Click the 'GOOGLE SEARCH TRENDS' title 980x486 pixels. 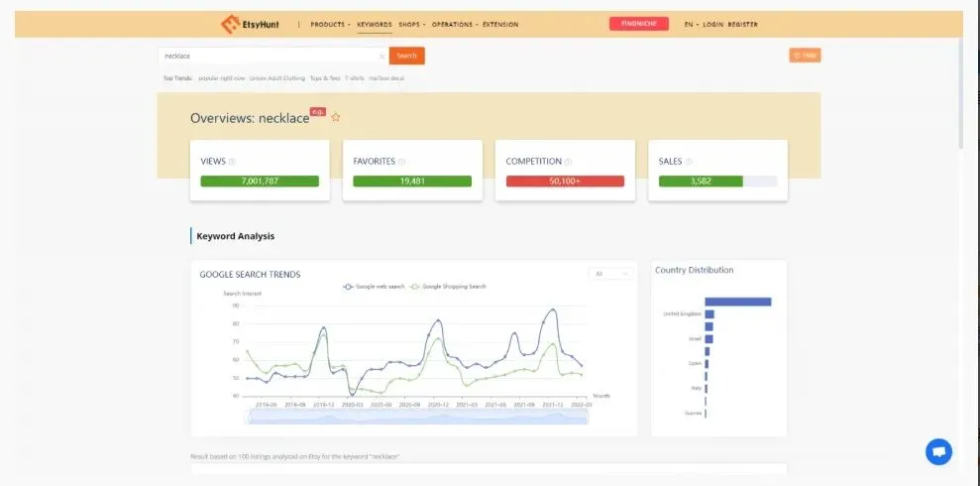250,275
